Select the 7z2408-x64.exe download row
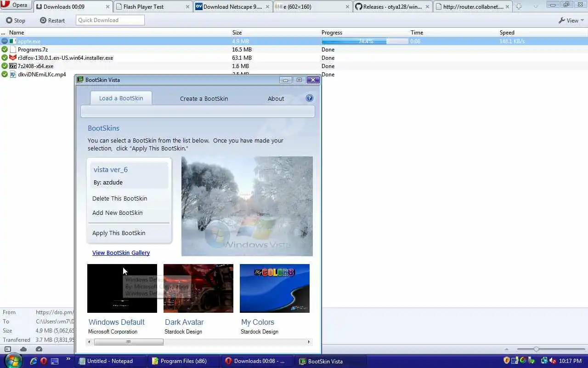The height and width of the screenshot is (368, 588). 294,66
